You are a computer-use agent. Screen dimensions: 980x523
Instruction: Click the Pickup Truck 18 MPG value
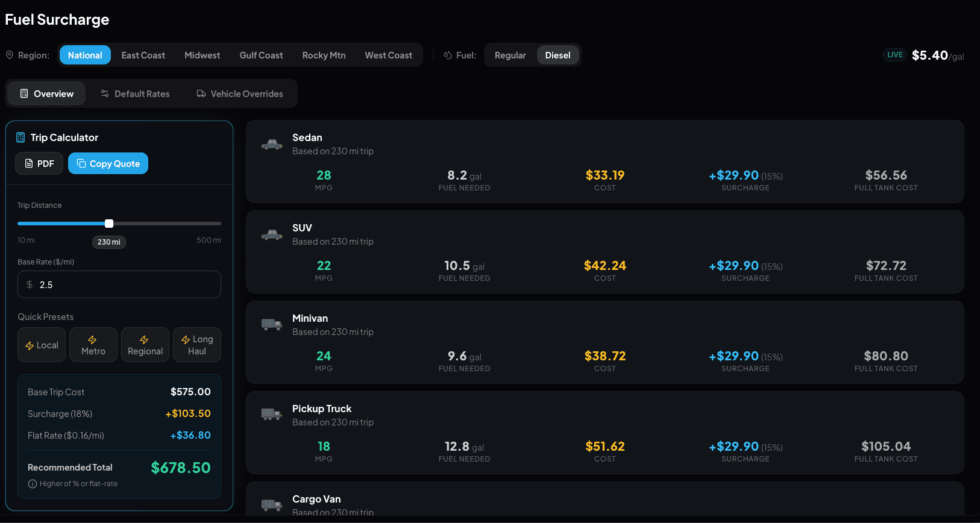(324, 446)
